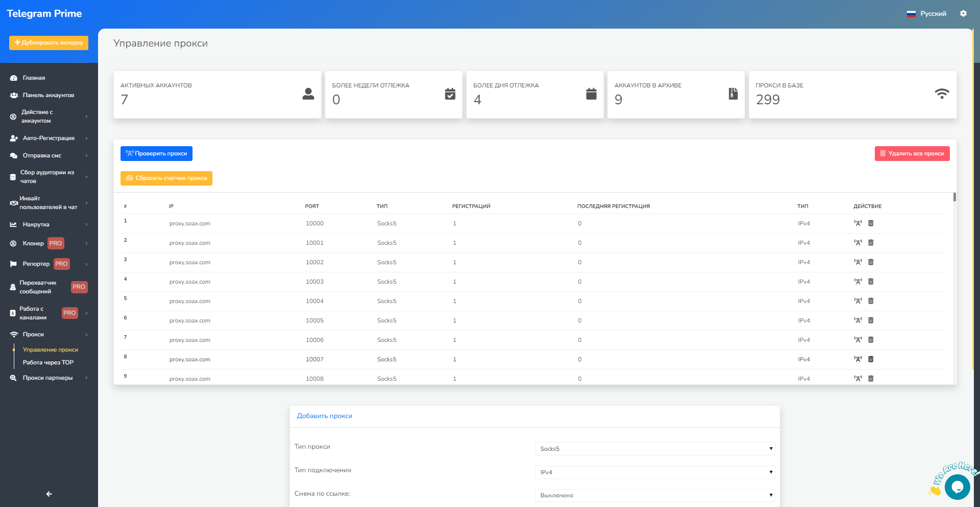Click trash icon for proxy port 10005
Image resolution: width=980 pixels, height=507 pixels.
pyautogui.click(x=871, y=320)
